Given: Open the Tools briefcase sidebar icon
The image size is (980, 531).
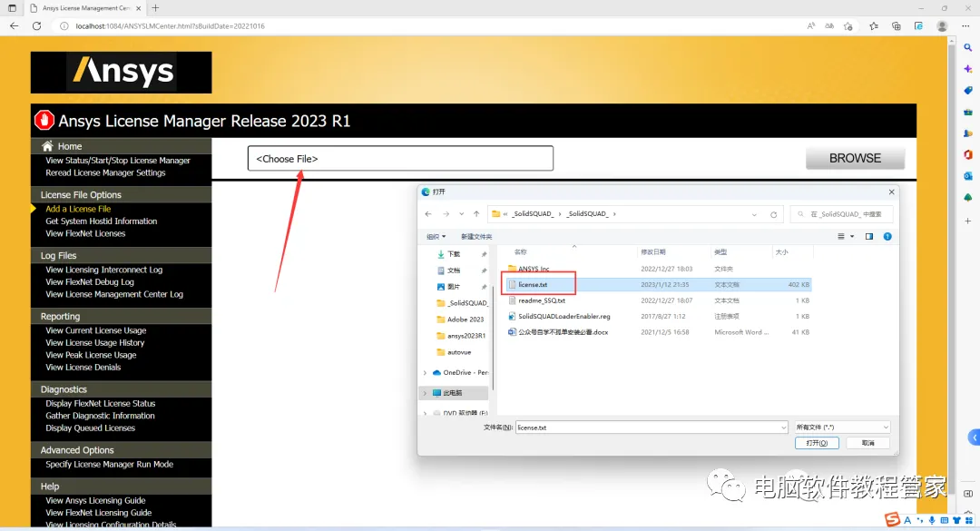Looking at the screenshot, I should tap(968, 112).
